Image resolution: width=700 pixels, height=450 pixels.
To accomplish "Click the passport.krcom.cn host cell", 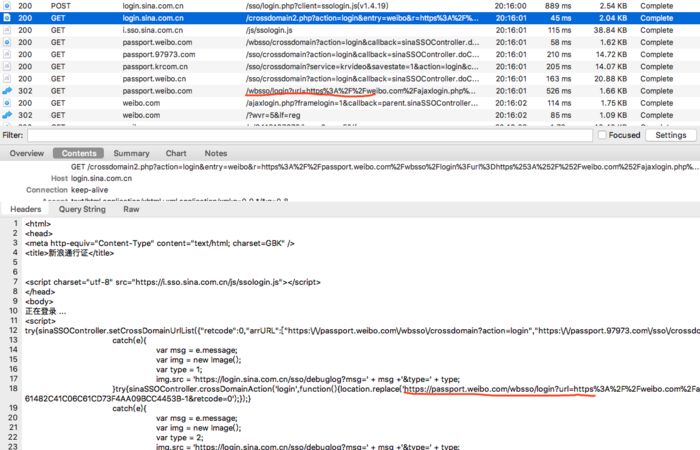I will coord(155,66).
